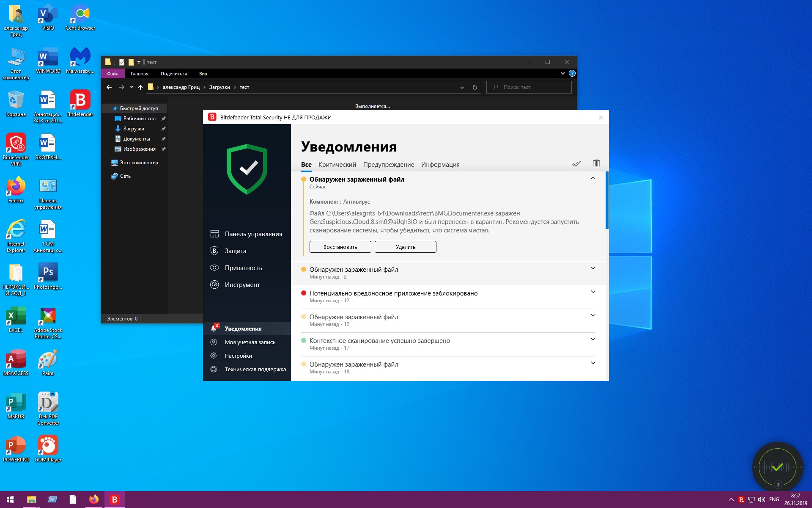Viewport: 812px width, 508px height.
Task: Open Privacy (Приватность) eye icon section
Action: [x=214, y=268]
